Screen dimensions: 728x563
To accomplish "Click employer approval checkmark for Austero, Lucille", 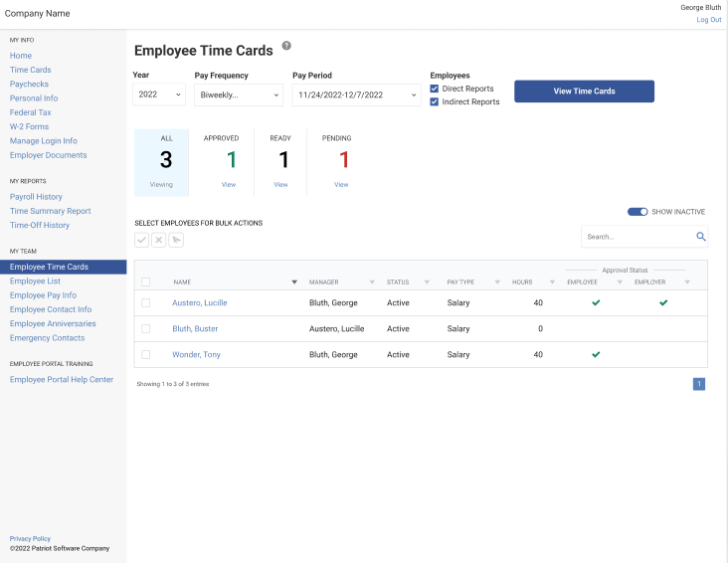I will [x=663, y=302].
